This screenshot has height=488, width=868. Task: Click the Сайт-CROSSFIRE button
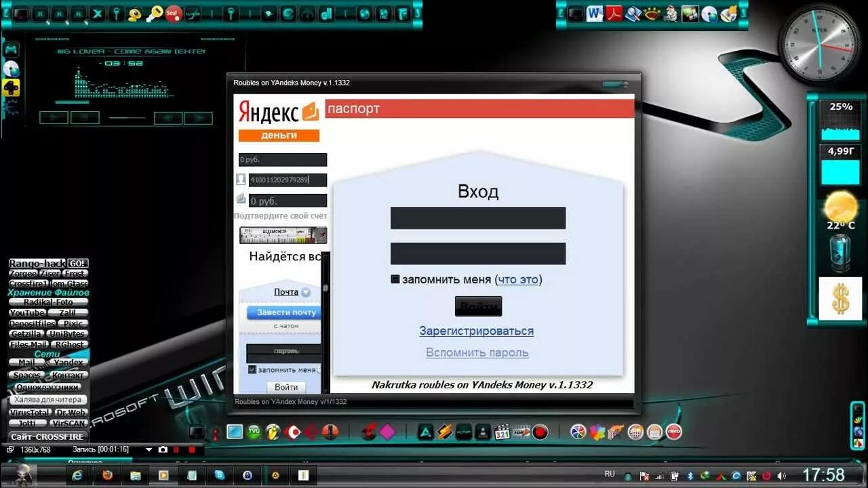coord(47,437)
